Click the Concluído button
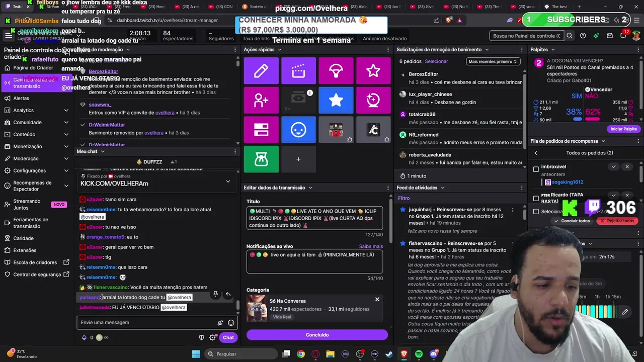 (317, 335)
